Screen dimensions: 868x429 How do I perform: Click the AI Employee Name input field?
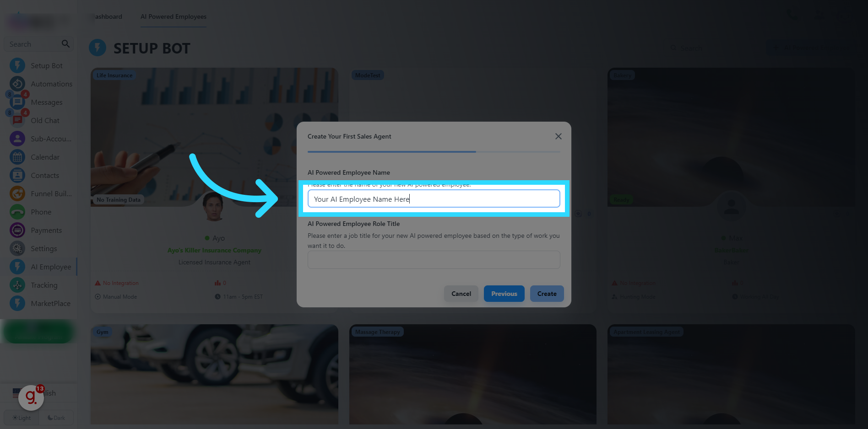[x=434, y=199]
